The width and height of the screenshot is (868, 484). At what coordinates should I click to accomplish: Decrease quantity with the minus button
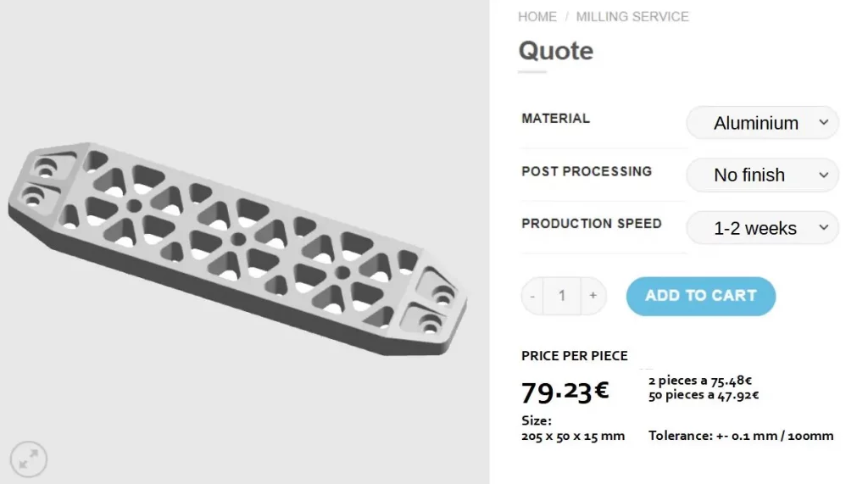pyautogui.click(x=532, y=296)
